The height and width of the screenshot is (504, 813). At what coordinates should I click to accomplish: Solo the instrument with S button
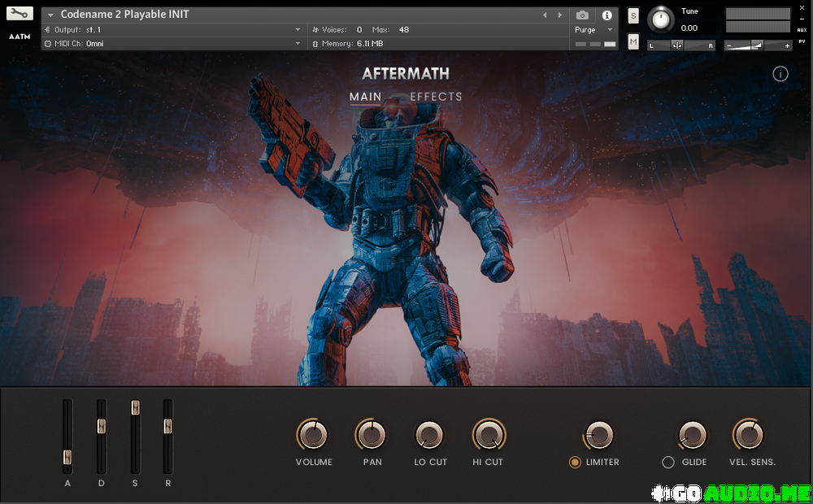(x=633, y=17)
